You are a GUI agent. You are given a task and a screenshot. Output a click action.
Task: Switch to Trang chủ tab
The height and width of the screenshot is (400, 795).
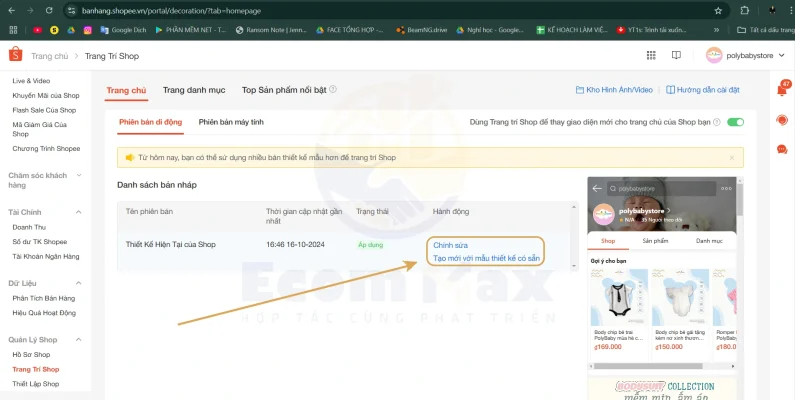[126, 90]
